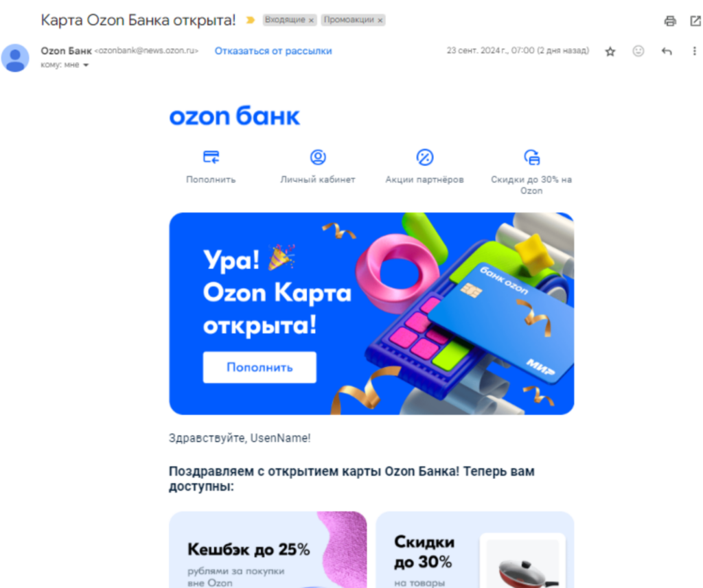Print this email with the printer icon
This screenshot has height=588, width=703.
click(670, 21)
